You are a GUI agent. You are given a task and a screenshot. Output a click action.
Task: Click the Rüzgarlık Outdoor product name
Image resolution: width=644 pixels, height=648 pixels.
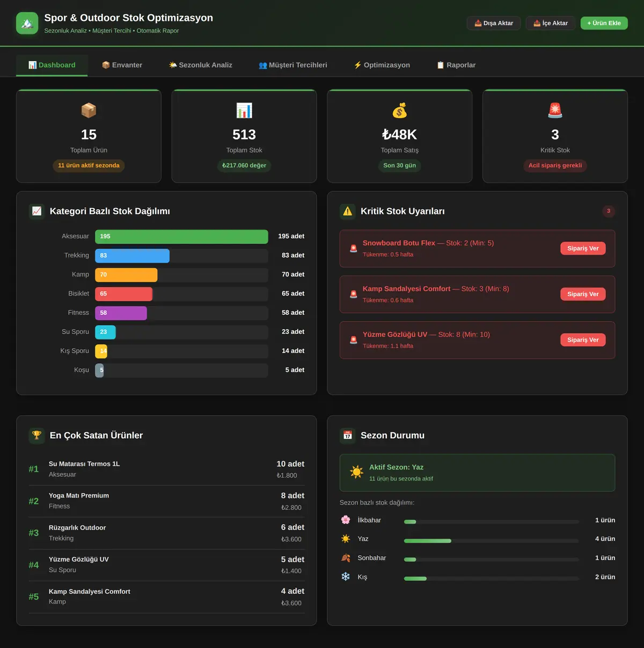(x=77, y=528)
